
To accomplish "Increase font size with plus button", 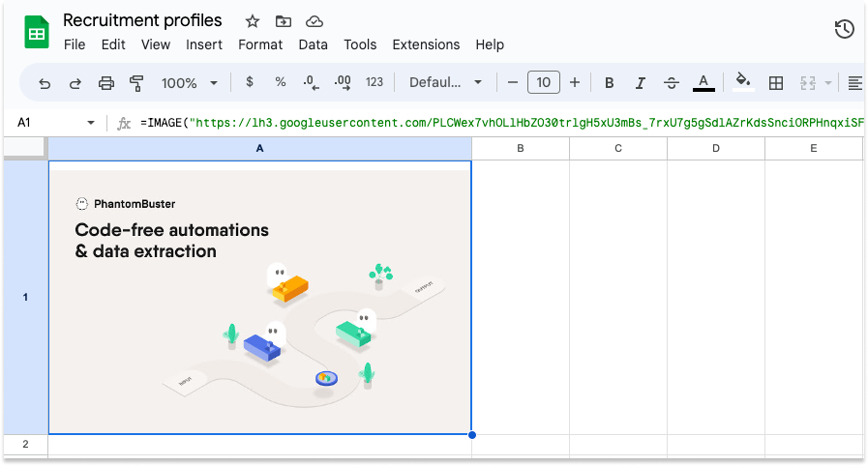I will 575,83.
